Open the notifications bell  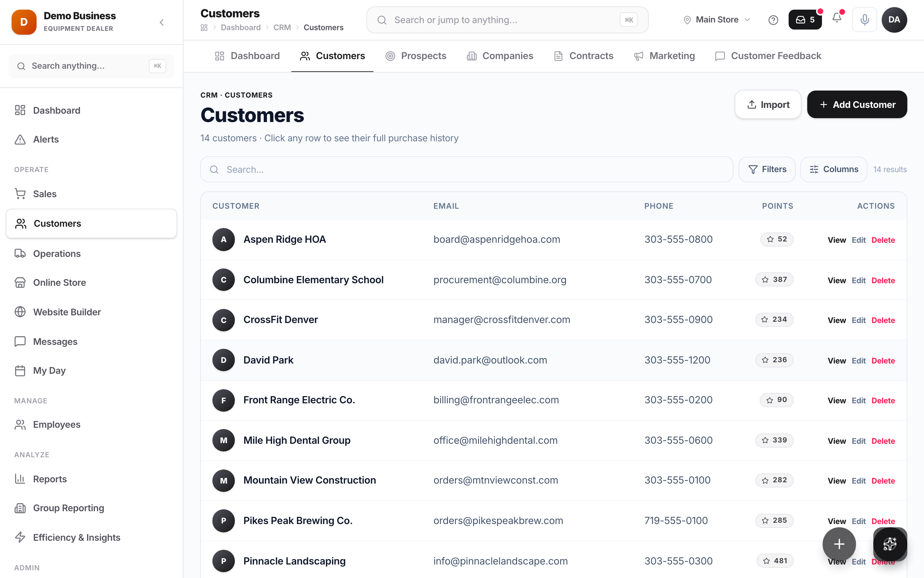point(836,18)
